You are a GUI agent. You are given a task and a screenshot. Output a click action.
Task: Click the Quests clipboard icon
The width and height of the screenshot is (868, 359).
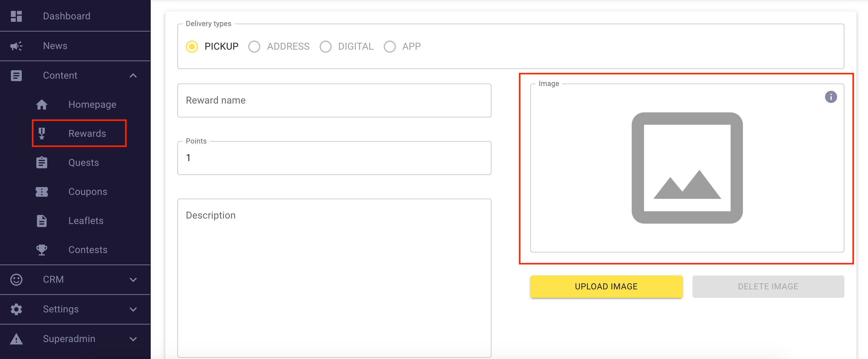[x=41, y=163]
